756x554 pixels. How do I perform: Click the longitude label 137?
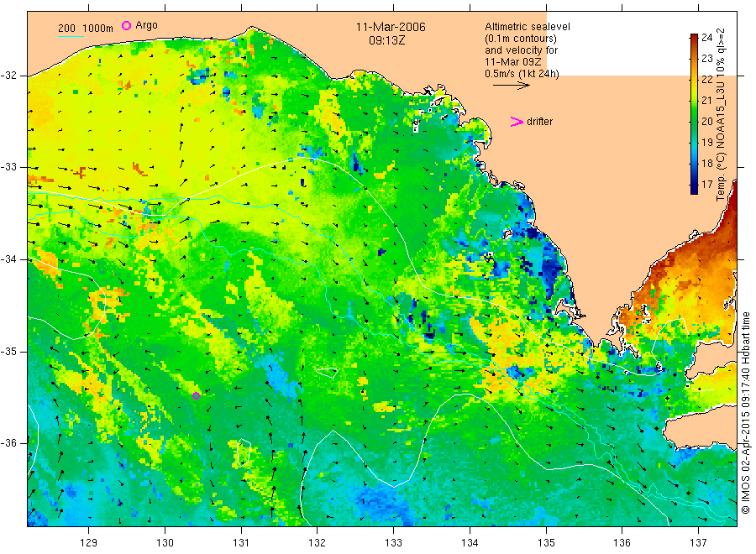699,543
